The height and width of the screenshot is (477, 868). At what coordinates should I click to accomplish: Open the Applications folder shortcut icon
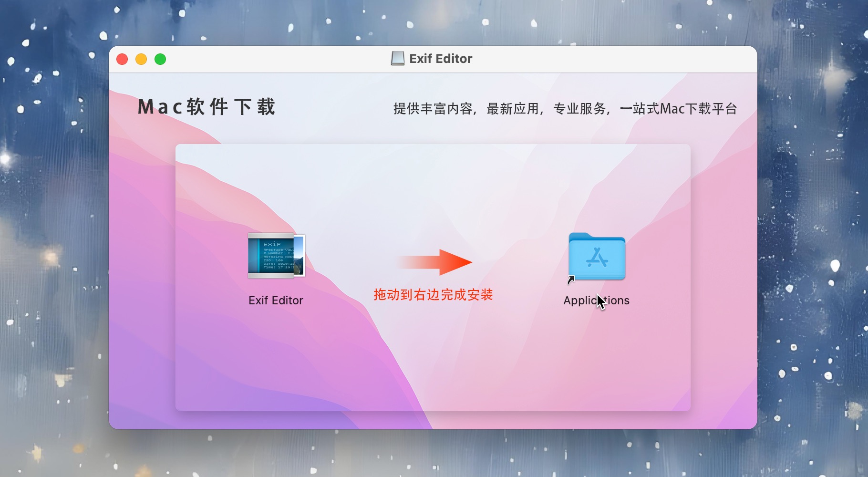[x=597, y=257]
